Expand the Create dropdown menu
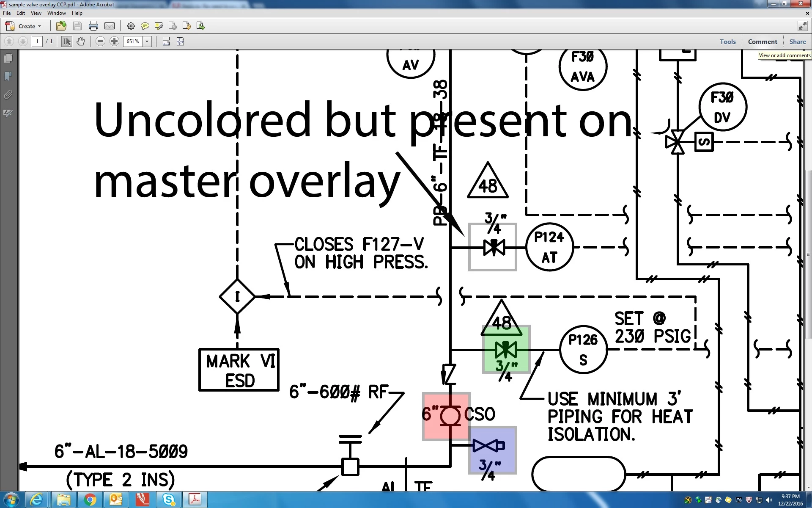This screenshot has width=812, height=508. (x=39, y=26)
